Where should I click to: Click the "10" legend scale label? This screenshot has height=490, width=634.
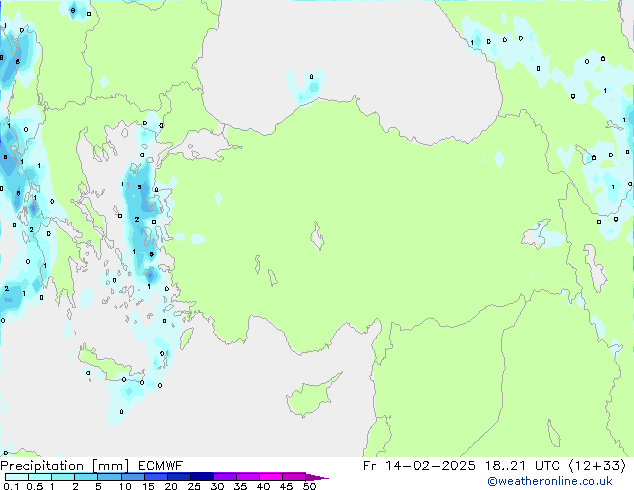pos(125,486)
